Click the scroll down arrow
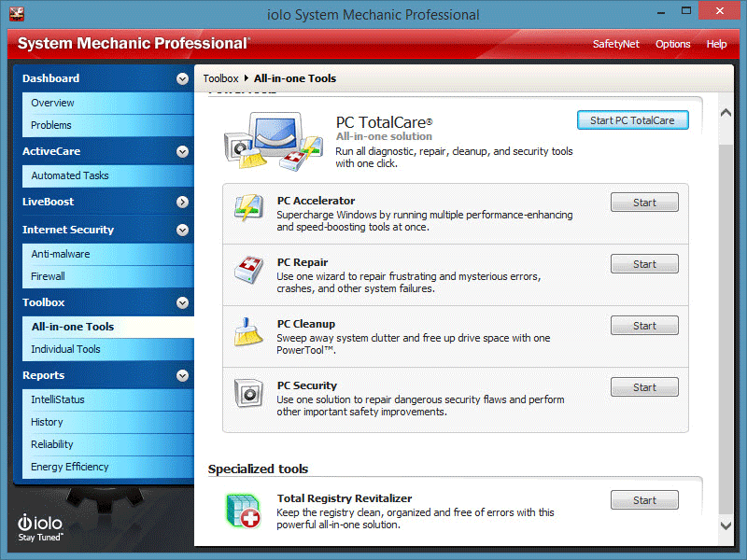Image resolution: width=747 pixels, height=560 pixels. [726, 525]
